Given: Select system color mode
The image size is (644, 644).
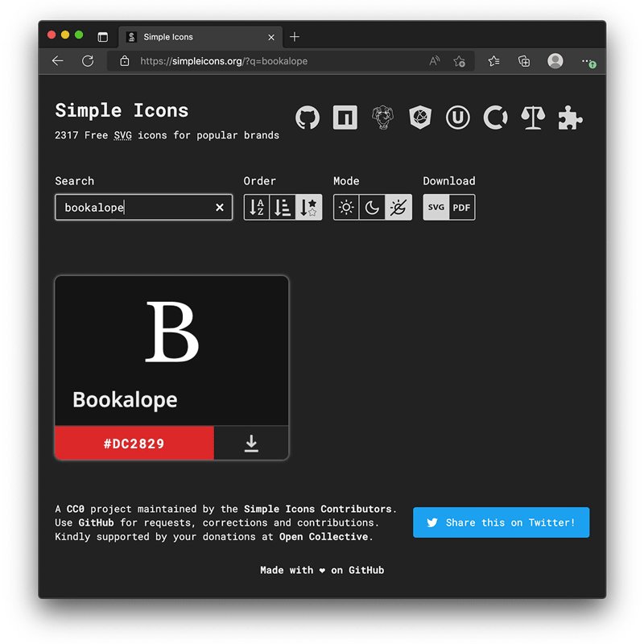Looking at the screenshot, I should click(398, 208).
